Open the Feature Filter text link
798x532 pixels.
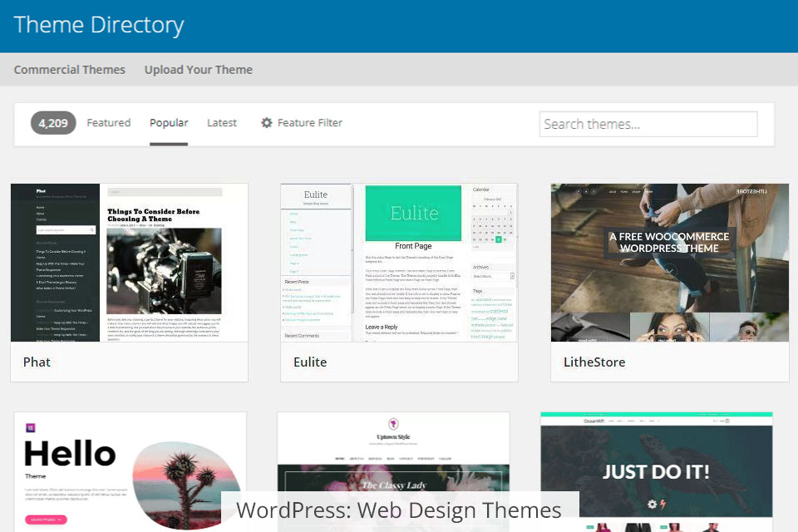(x=309, y=123)
